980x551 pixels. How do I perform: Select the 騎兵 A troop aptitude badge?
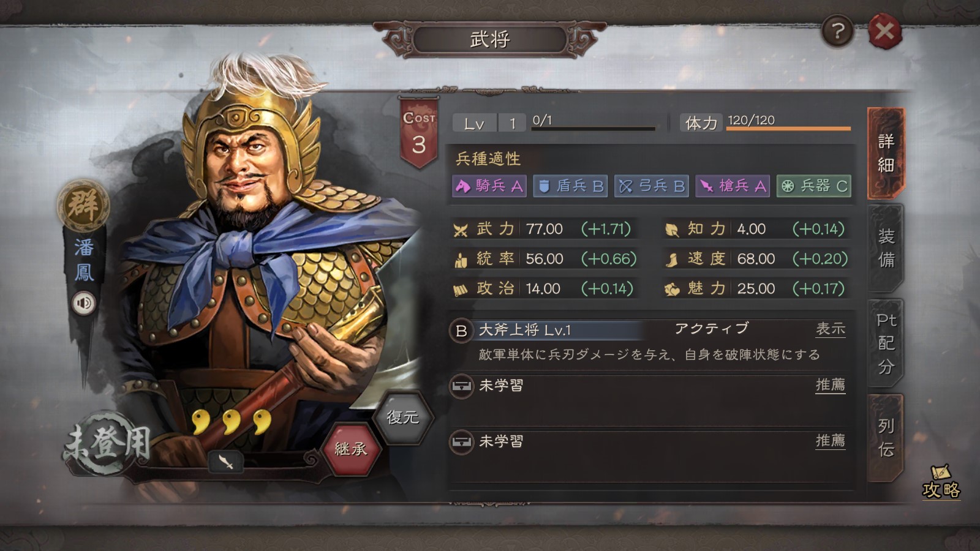[489, 186]
